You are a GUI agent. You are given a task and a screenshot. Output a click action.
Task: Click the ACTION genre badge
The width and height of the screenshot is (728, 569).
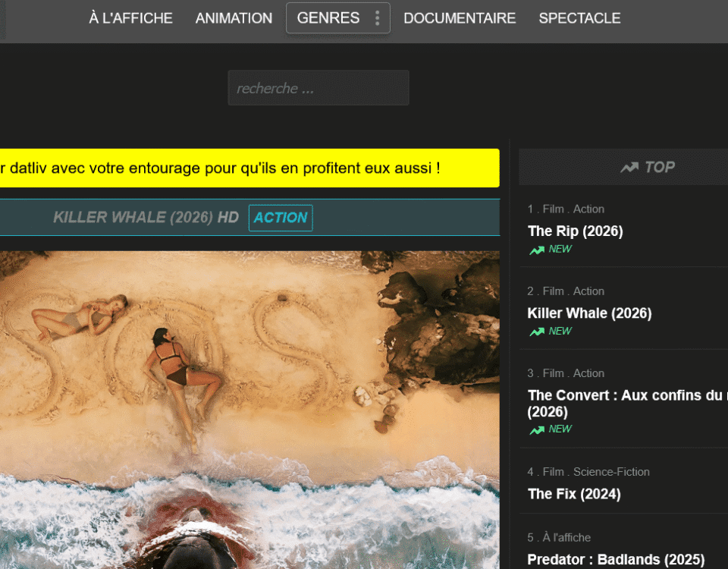(280, 218)
